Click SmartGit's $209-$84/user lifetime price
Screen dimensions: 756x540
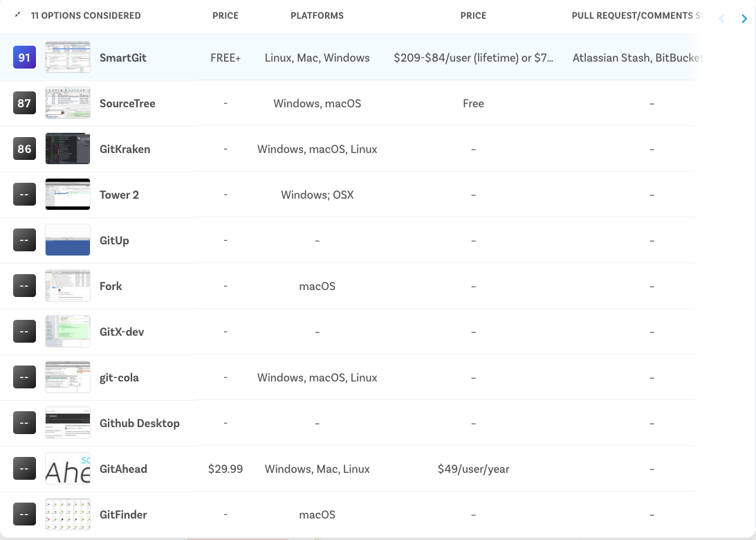click(474, 58)
